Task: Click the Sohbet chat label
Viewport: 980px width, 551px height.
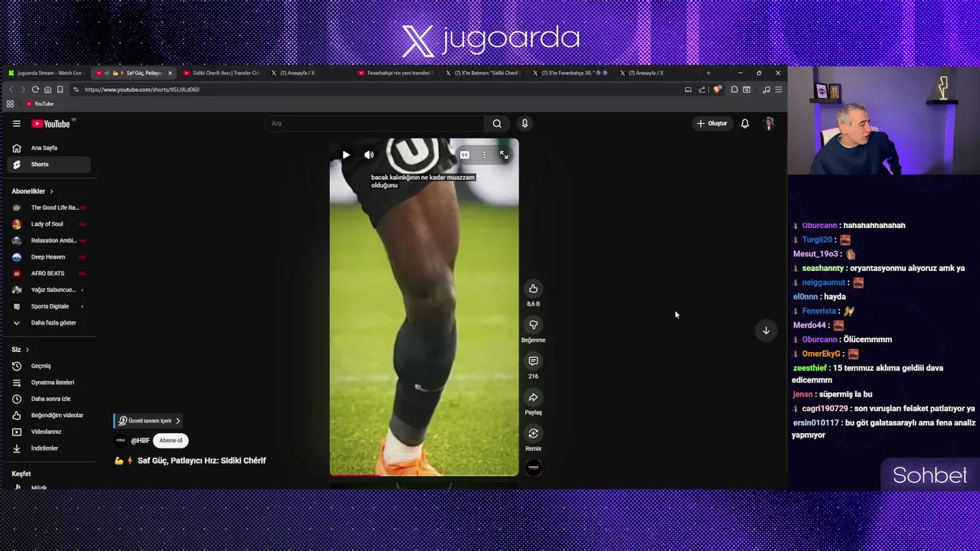Action: pyautogui.click(x=929, y=475)
